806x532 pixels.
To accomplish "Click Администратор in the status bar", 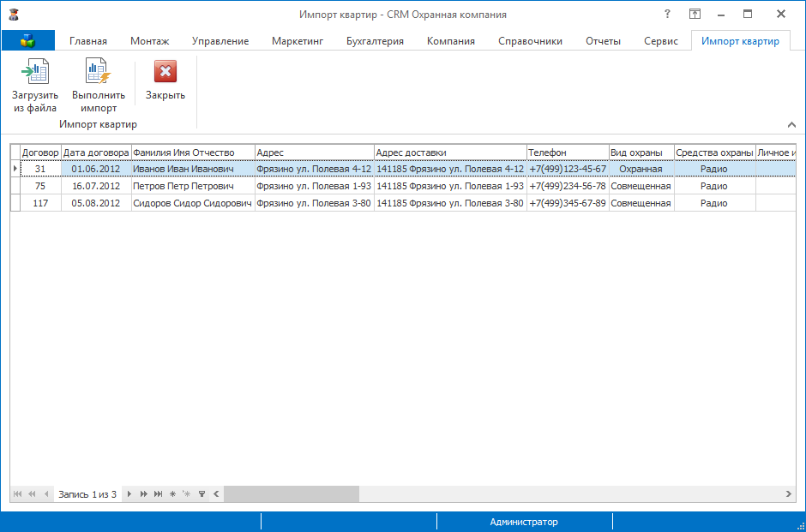I will (524, 522).
